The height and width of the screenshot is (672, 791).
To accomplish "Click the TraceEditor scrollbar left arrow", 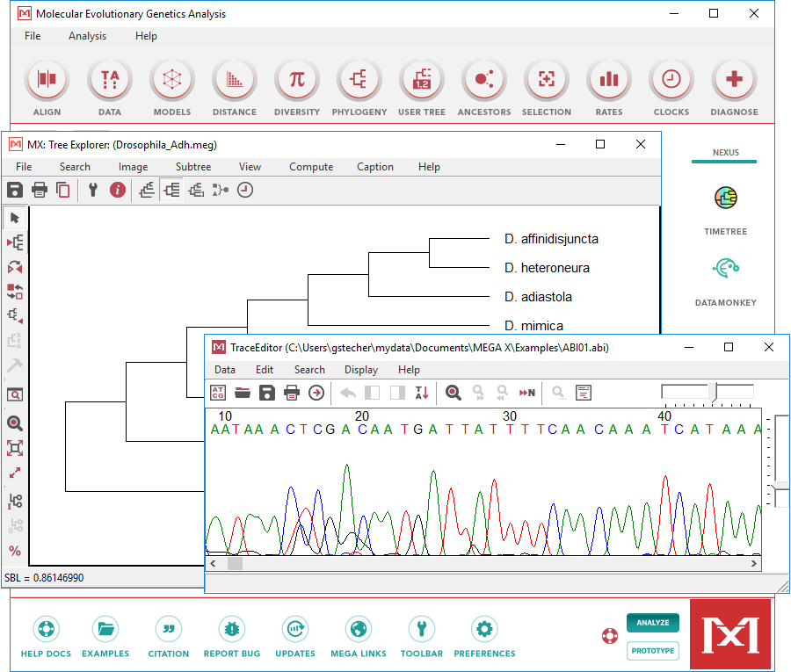I will click(213, 563).
